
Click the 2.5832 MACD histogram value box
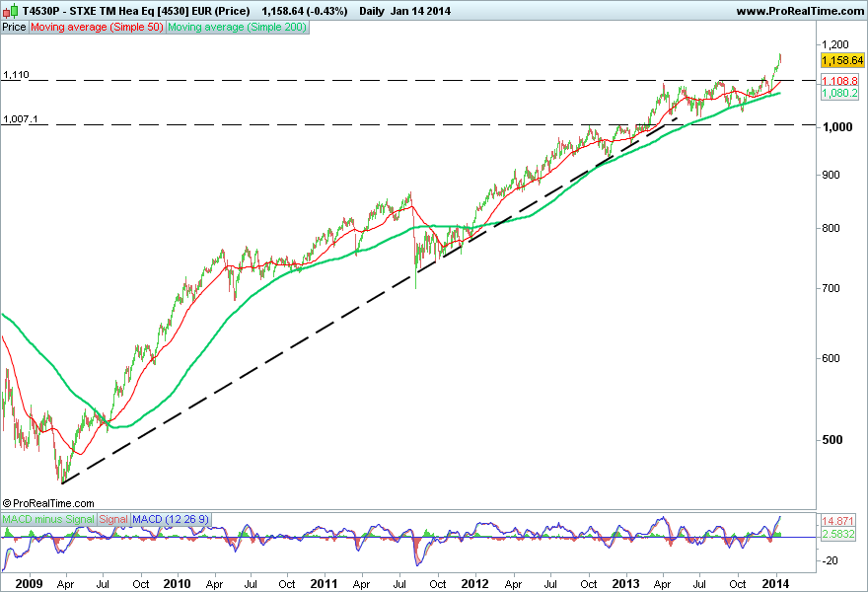pyautogui.click(x=837, y=534)
